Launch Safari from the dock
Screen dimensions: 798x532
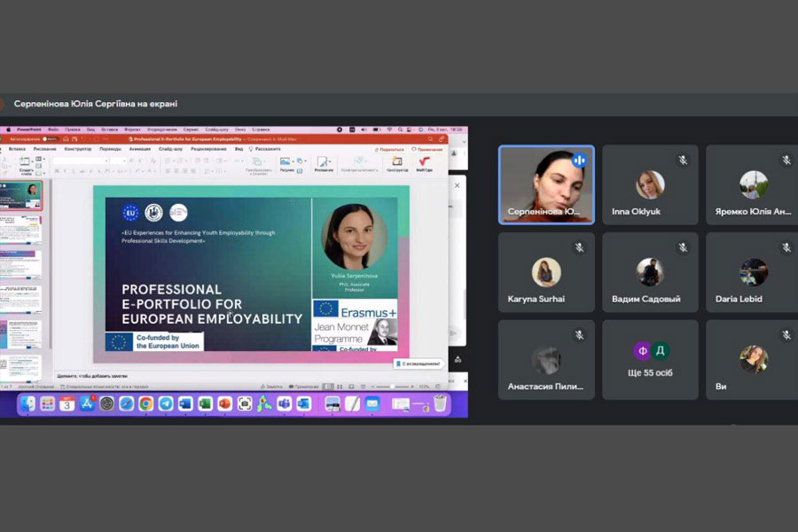(126, 403)
